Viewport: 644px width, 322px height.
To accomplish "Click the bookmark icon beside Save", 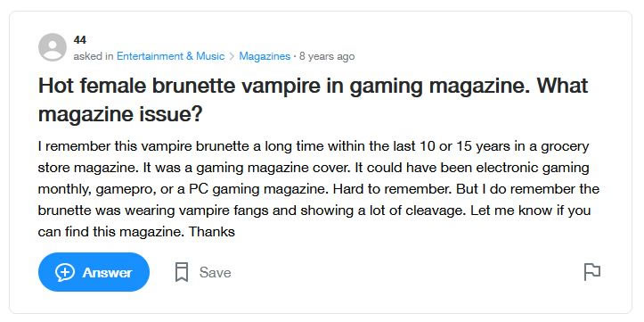I will 182,272.
